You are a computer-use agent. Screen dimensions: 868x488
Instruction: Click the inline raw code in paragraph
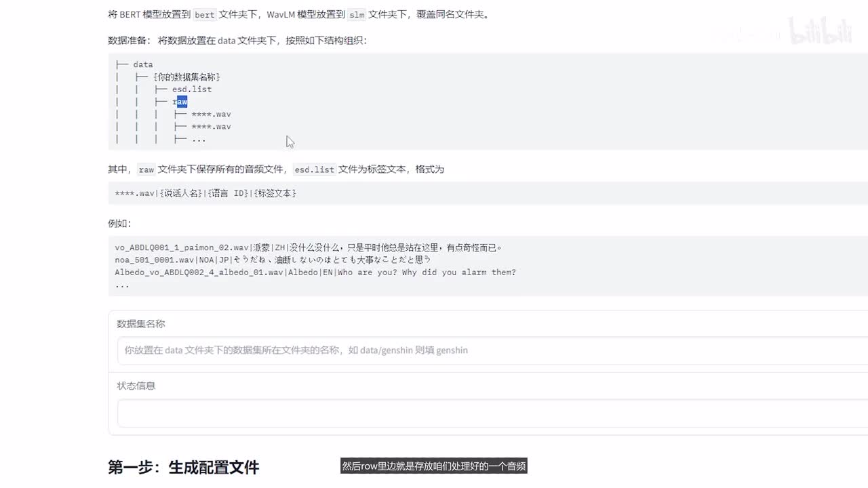(146, 169)
